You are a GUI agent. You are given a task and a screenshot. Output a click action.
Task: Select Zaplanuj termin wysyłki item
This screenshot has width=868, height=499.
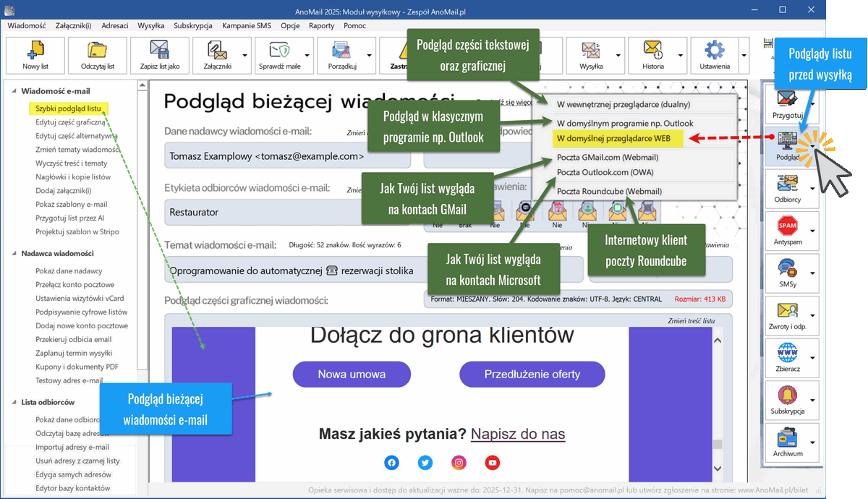tap(74, 353)
